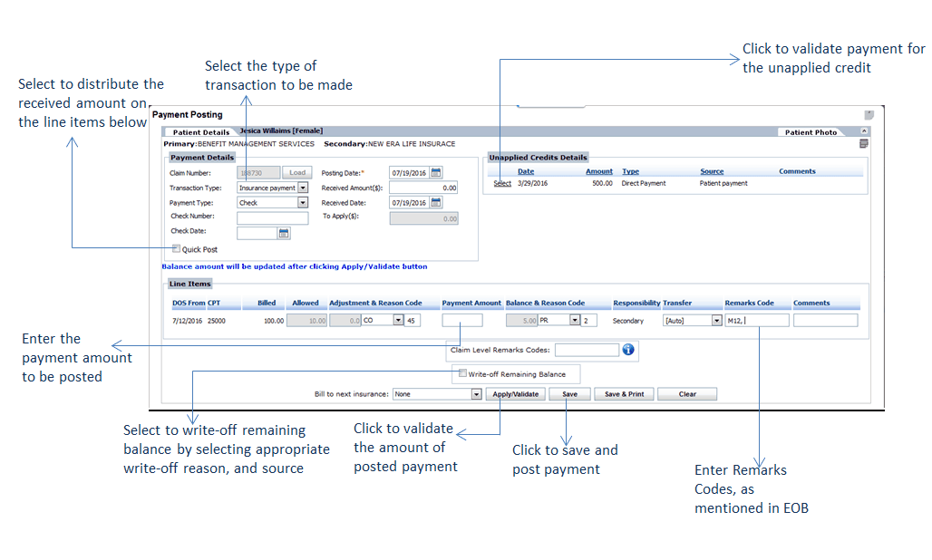Collapse the Patient Details panel arrow
Viewport: 932px width, 560px height.
[x=864, y=131]
